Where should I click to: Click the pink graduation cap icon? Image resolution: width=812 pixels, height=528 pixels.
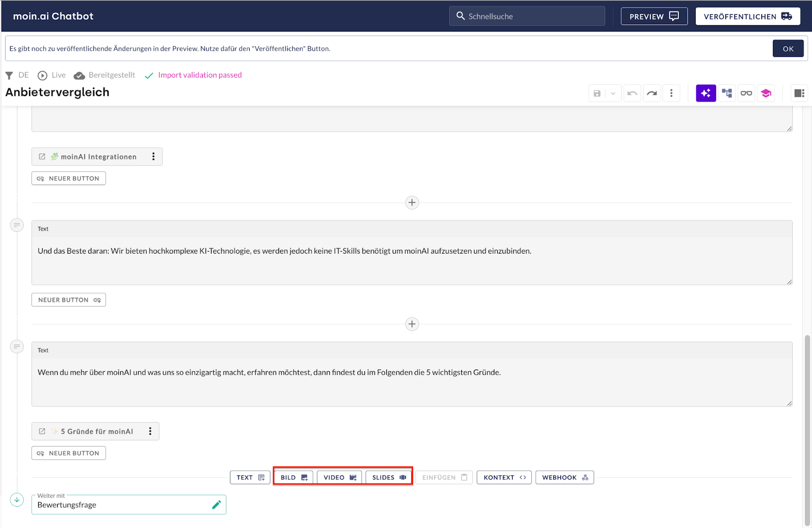[x=766, y=93]
